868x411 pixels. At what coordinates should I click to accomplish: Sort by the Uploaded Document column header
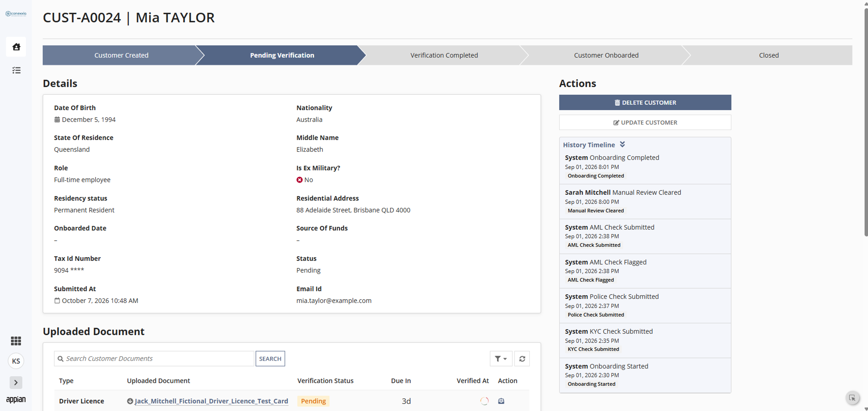158,380
